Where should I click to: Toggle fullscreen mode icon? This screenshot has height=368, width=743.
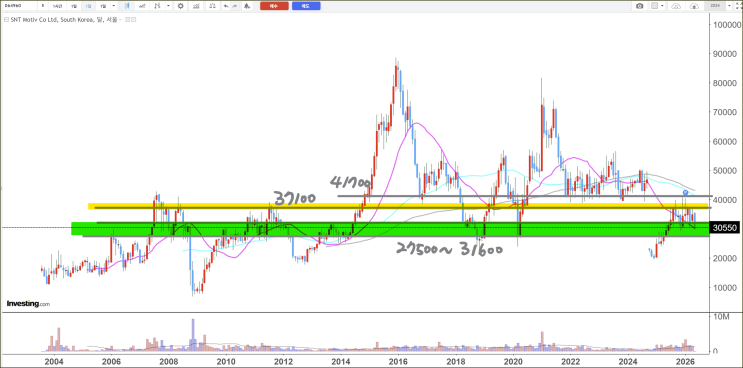click(x=738, y=6)
